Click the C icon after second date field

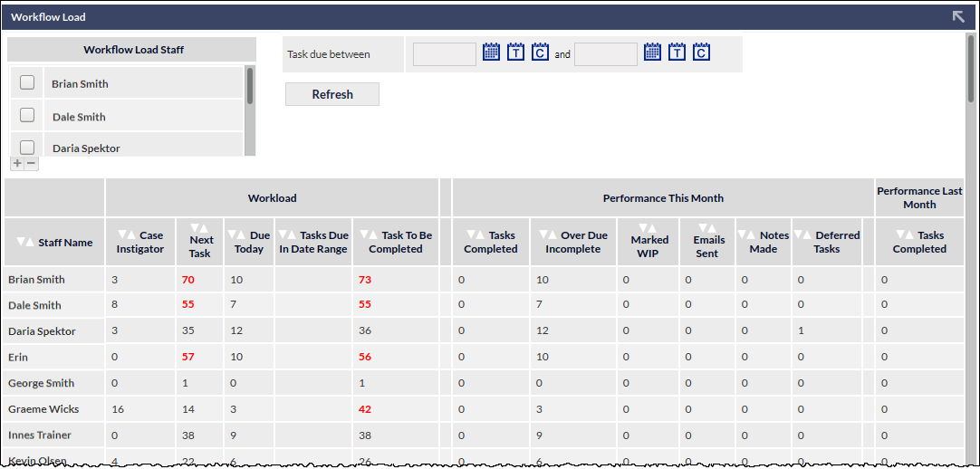pos(701,52)
